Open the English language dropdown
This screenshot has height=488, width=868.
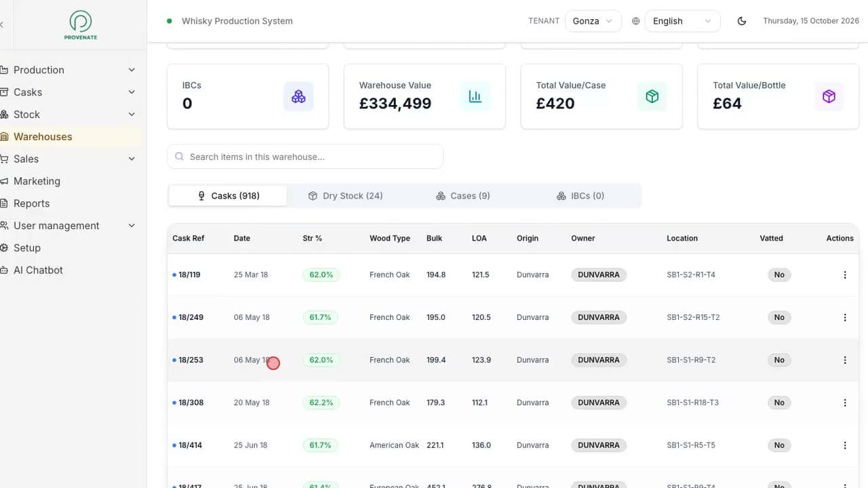(682, 21)
